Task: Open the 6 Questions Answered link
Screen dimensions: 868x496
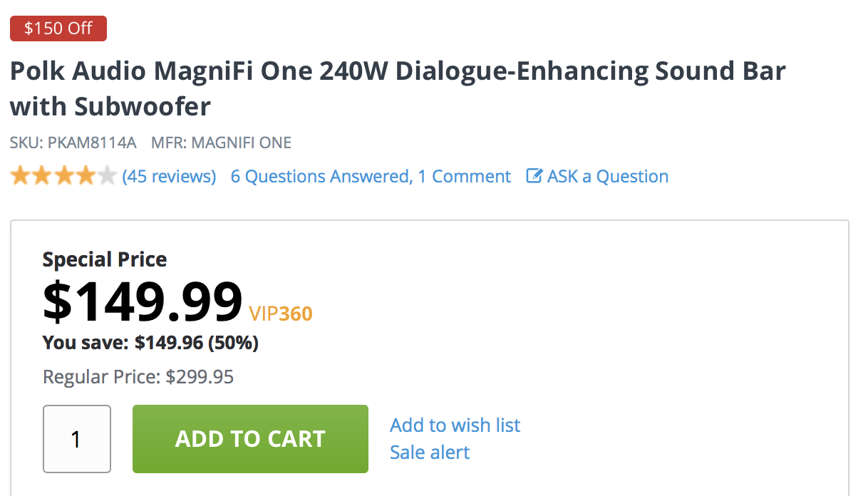Action: coord(320,176)
